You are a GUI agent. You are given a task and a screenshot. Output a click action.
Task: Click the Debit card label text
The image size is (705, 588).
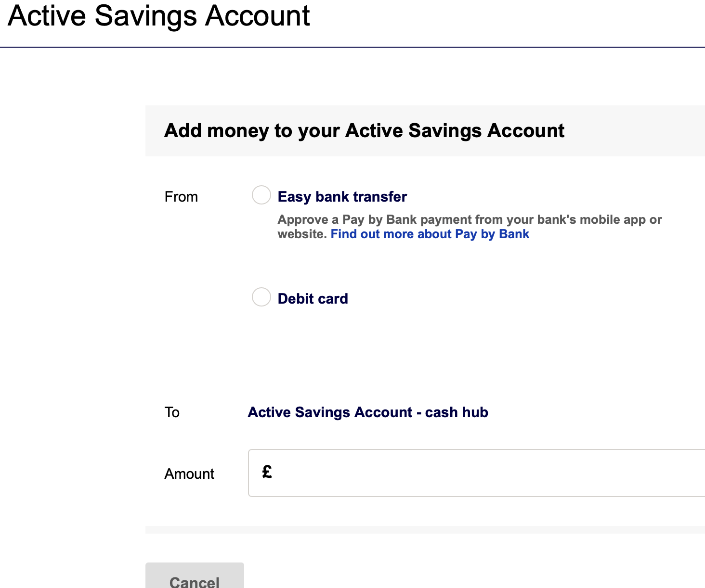pos(313,299)
